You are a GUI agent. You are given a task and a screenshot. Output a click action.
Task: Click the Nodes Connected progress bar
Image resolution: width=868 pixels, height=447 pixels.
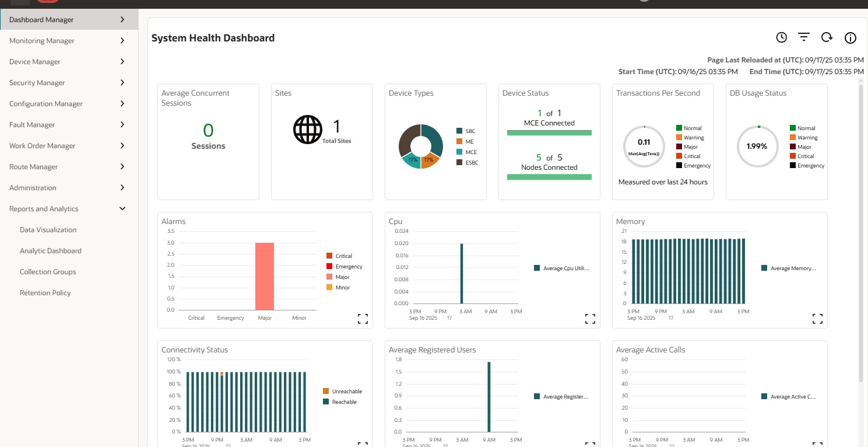(549, 176)
